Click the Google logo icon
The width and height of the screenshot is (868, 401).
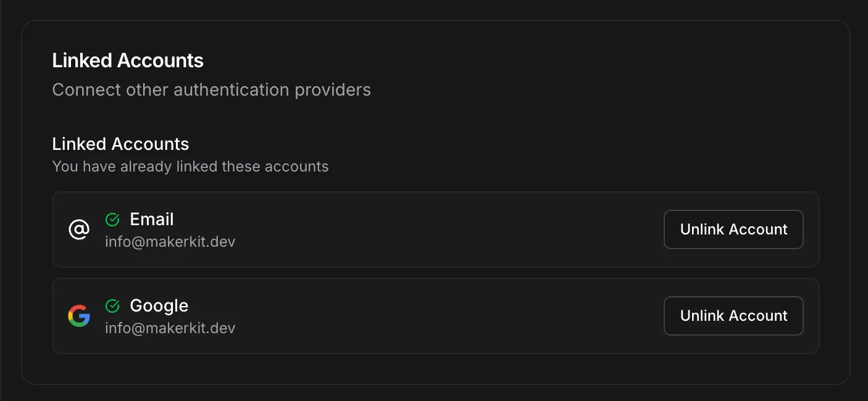point(79,316)
